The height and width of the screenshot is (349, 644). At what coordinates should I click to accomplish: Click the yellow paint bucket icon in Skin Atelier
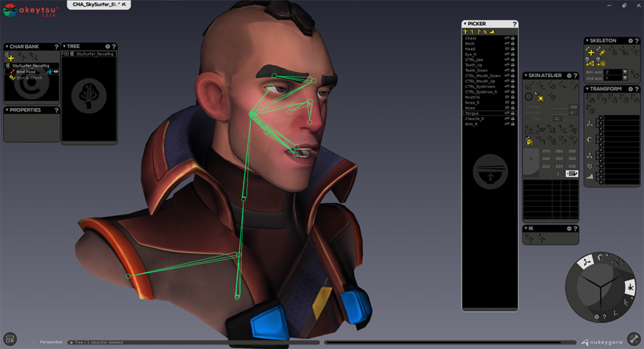[530, 141]
